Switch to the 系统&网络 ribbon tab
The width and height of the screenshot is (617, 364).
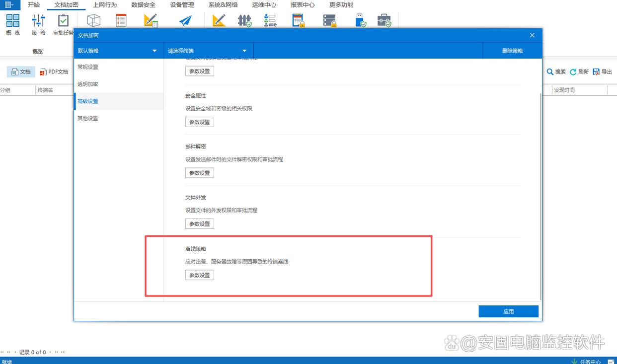tap(223, 5)
